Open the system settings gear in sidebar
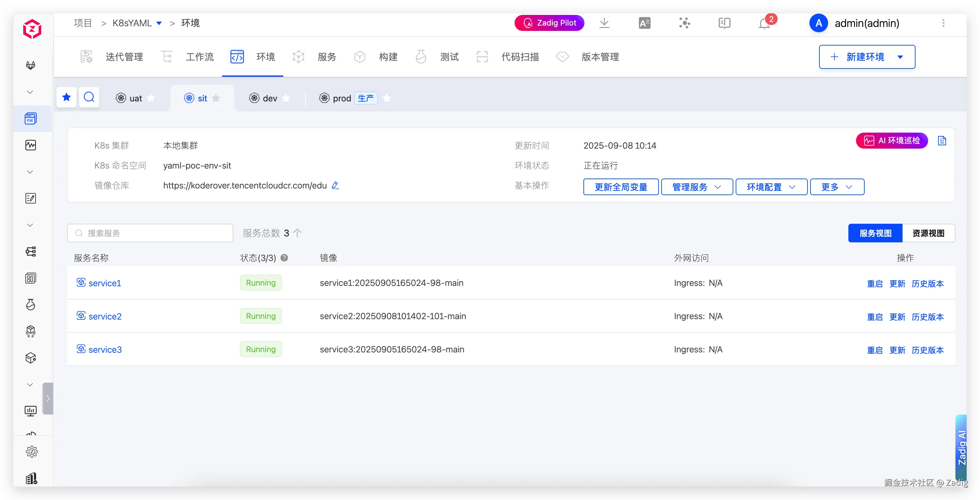 click(32, 452)
